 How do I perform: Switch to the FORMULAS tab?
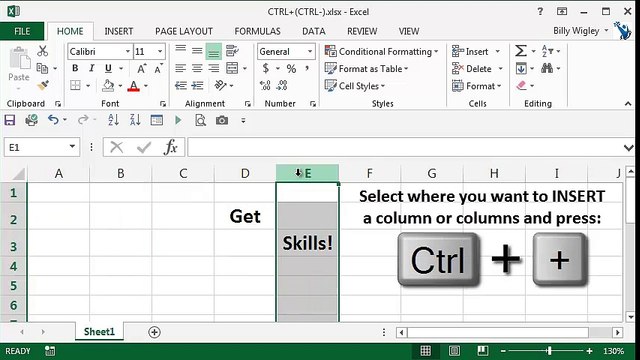[257, 31]
